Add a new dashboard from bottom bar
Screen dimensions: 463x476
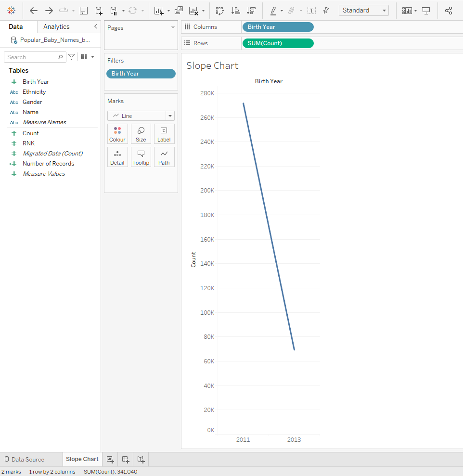point(125,459)
